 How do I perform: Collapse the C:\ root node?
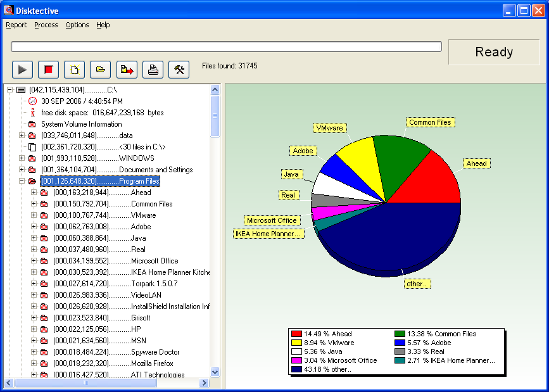pyautogui.click(x=10, y=90)
